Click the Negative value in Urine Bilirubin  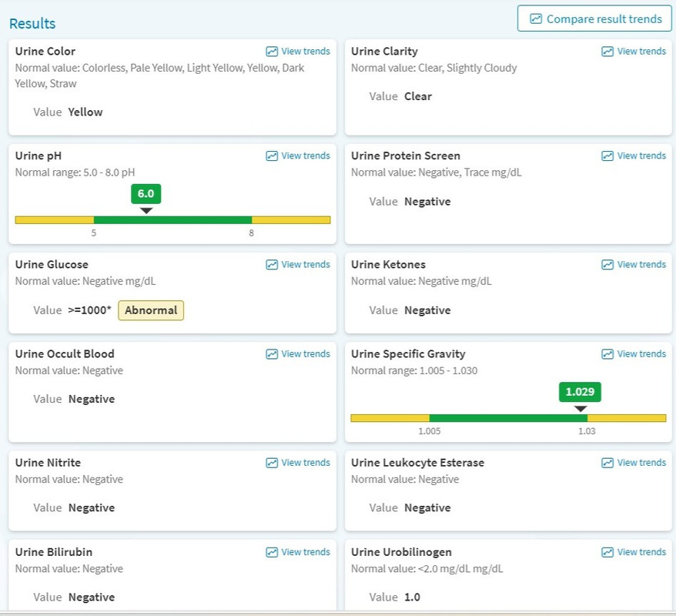[92, 598]
